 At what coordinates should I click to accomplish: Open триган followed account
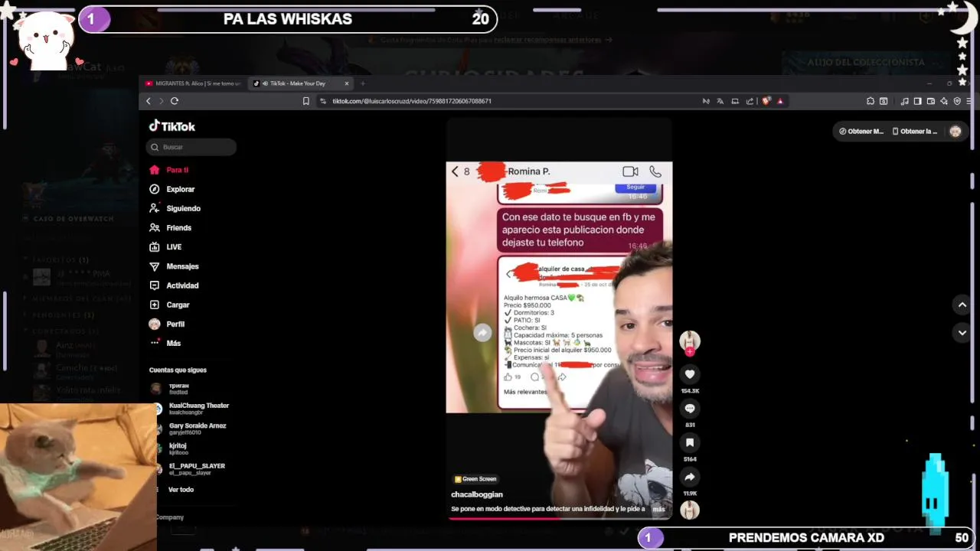[x=178, y=389]
